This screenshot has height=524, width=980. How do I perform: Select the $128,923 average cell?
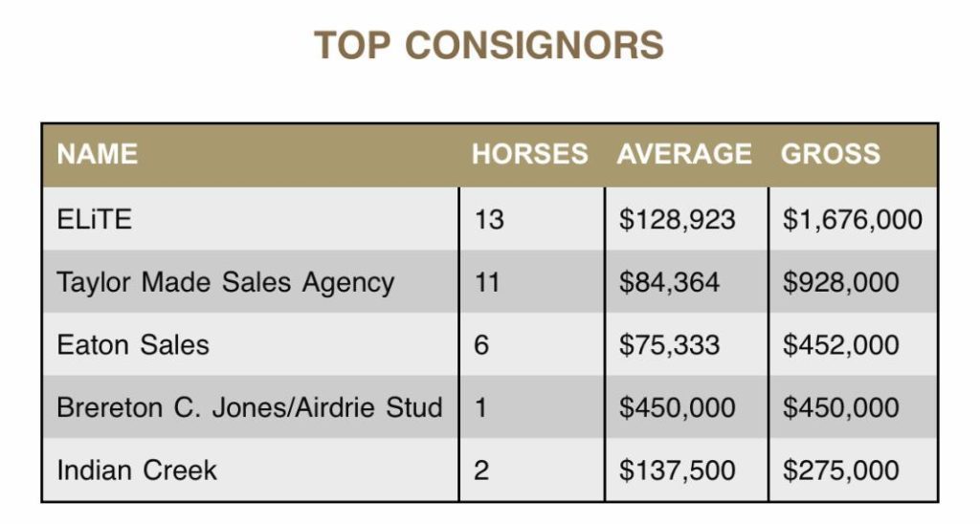pos(686,219)
